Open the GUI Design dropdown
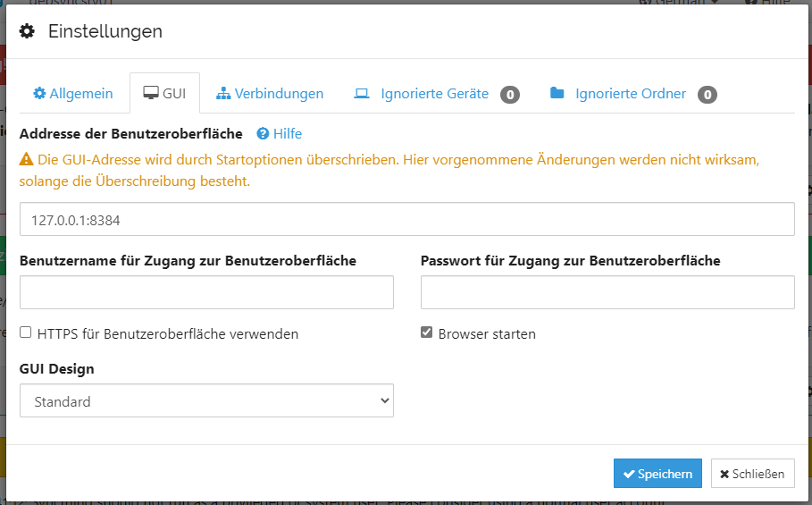Screen dimensions: 812x505 tap(206, 400)
